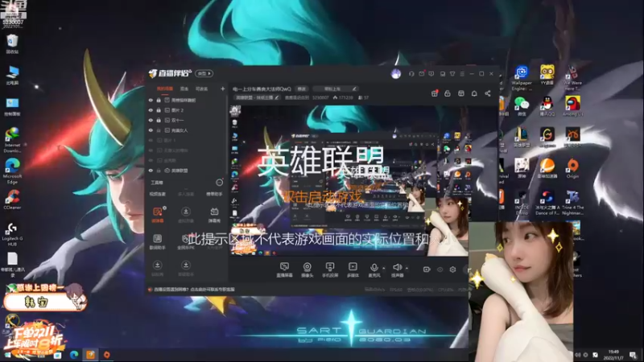Click the shirt skin icon in title bar
This screenshot has width=644, height=362.
452,74
